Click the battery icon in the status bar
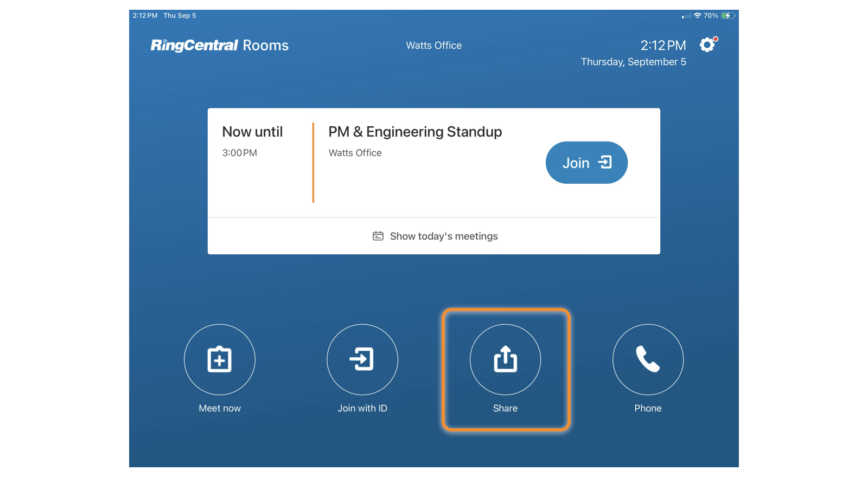 click(x=727, y=16)
